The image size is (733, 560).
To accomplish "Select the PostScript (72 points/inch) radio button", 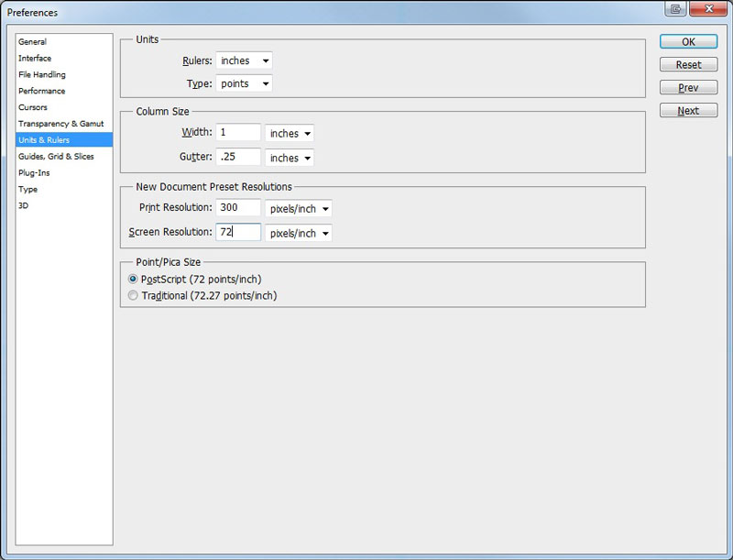I will [134, 279].
